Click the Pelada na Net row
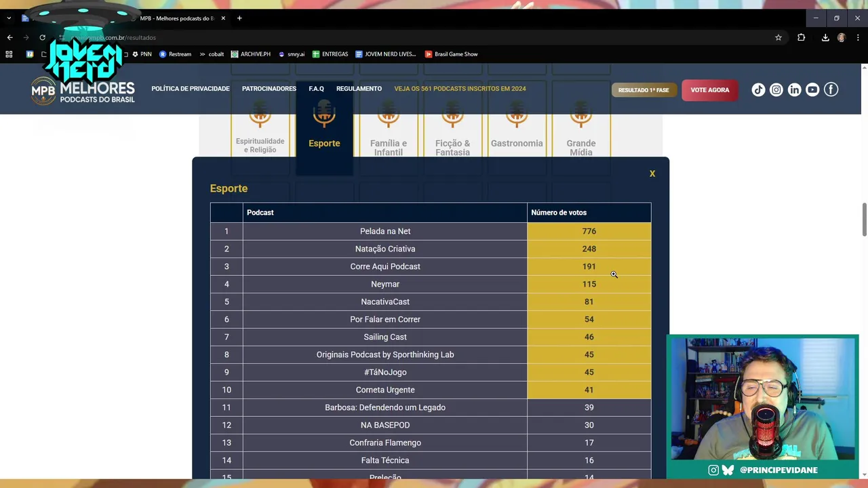The width and height of the screenshot is (868, 488). coord(431,231)
